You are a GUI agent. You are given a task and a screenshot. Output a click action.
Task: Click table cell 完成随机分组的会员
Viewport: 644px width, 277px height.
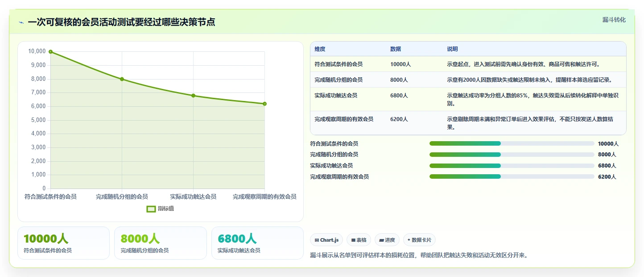[x=339, y=80]
